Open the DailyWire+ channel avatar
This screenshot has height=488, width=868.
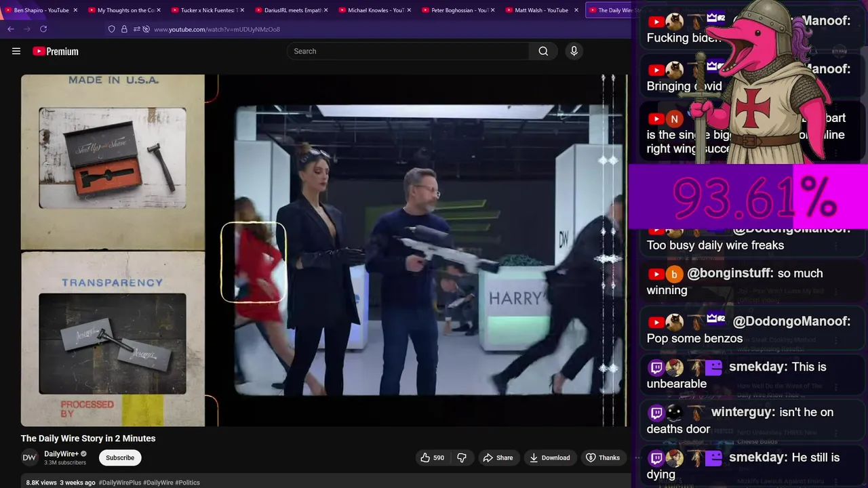tap(29, 457)
